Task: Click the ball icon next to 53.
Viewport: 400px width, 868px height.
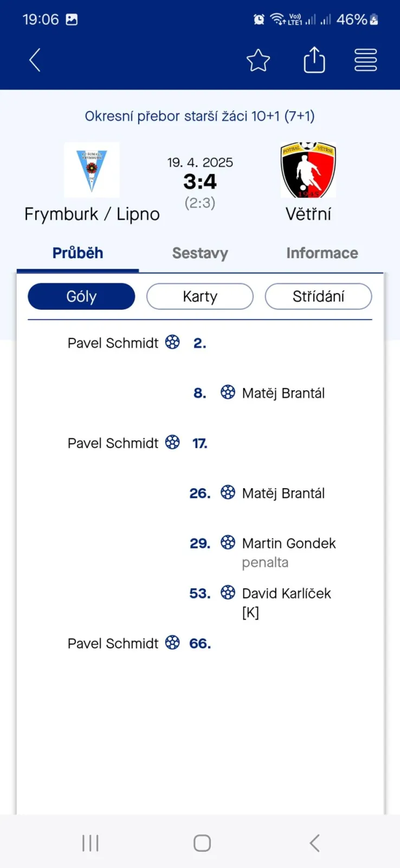Action: pos(228,592)
